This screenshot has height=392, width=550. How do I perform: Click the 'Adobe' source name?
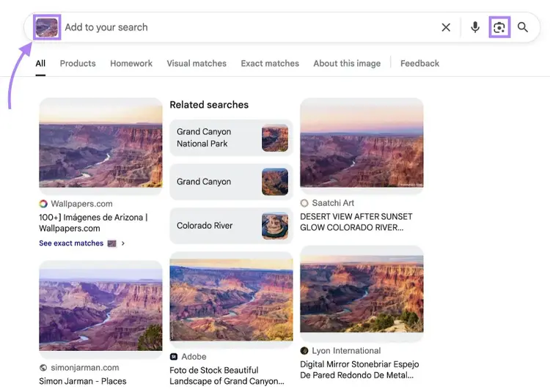[194, 357]
